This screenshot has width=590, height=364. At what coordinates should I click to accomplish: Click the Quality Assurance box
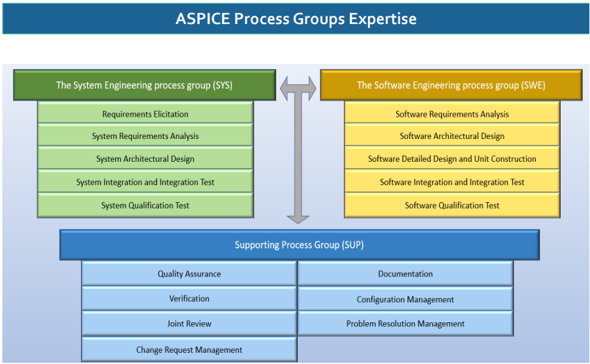189,274
